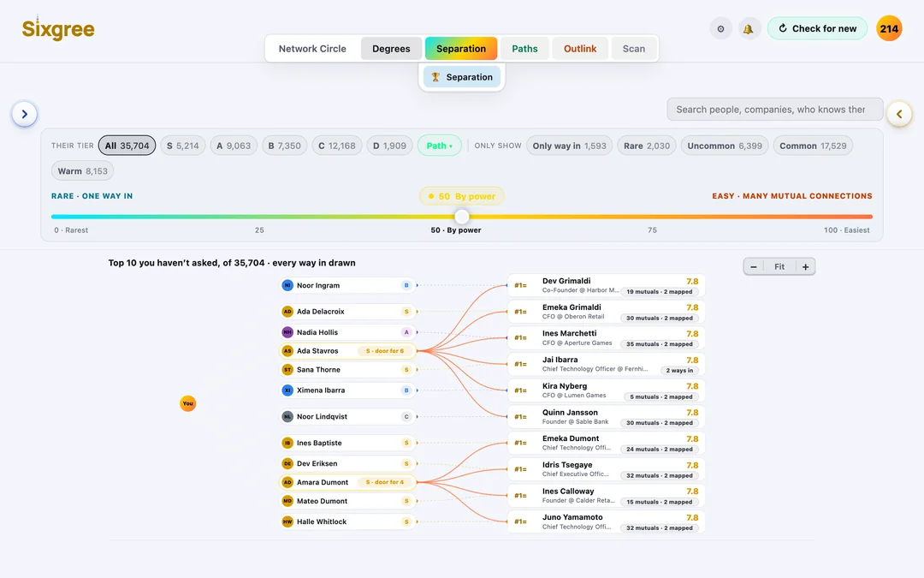
Task: Open the settings gear icon
Action: coord(720,28)
